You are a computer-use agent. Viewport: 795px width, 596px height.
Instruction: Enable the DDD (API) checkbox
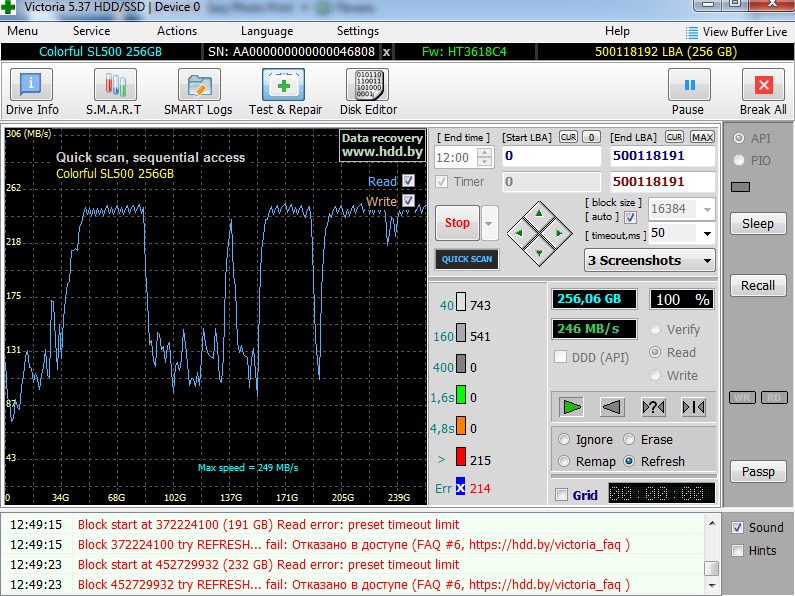pos(560,357)
